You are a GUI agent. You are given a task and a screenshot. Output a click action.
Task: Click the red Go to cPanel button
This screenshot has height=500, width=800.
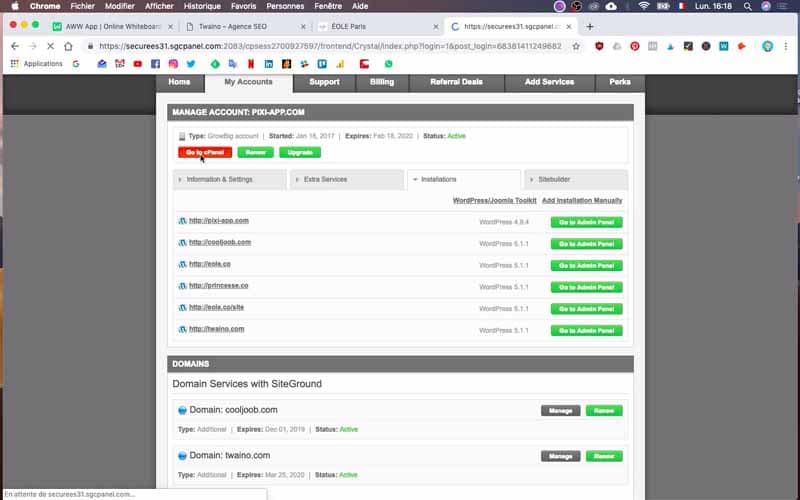coord(205,153)
